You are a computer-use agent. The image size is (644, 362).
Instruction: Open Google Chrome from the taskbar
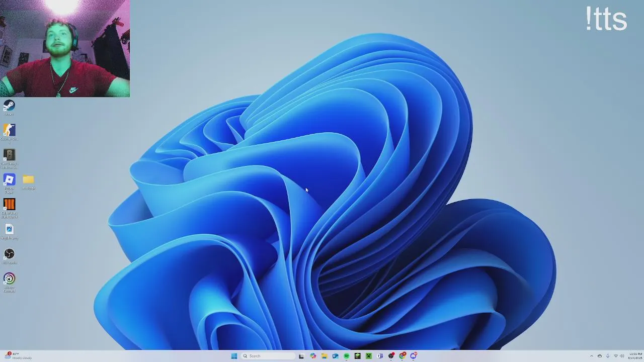[403, 356]
